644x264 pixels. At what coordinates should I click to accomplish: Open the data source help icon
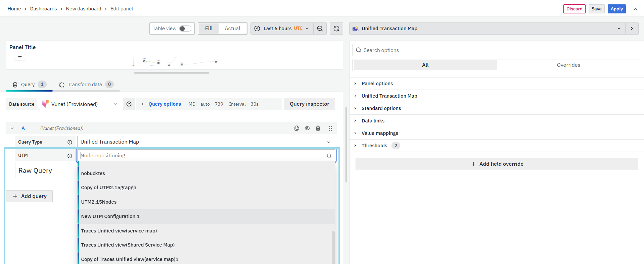[129, 104]
